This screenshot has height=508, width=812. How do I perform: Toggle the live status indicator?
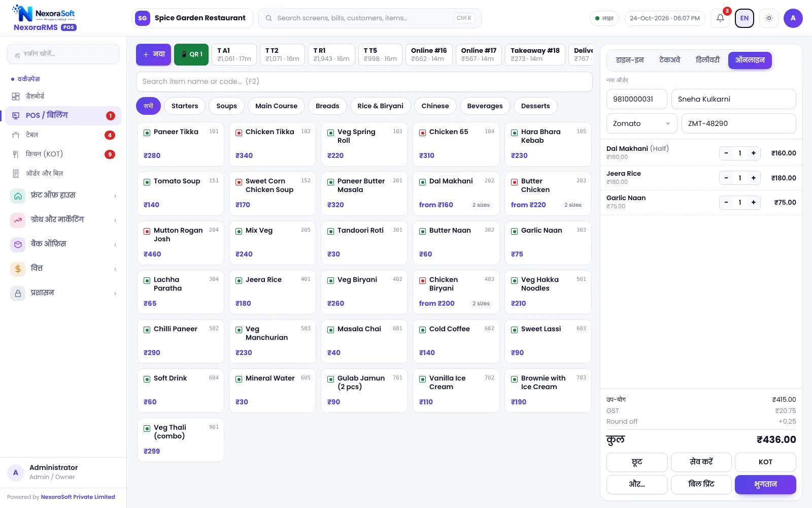[x=604, y=18]
